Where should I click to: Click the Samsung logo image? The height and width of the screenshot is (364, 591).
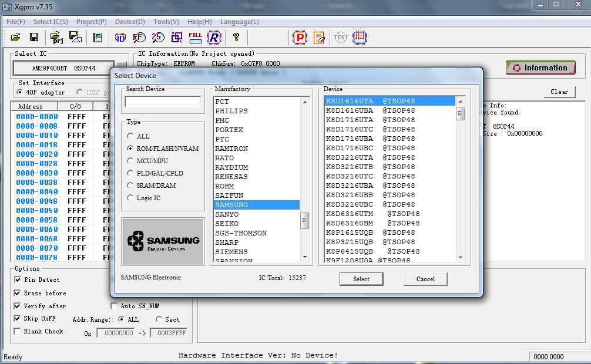[163, 241]
